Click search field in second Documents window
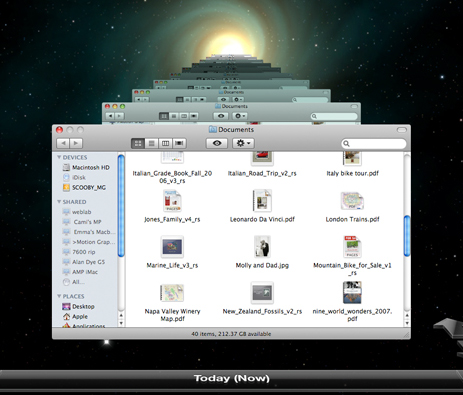 [x=334, y=116]
